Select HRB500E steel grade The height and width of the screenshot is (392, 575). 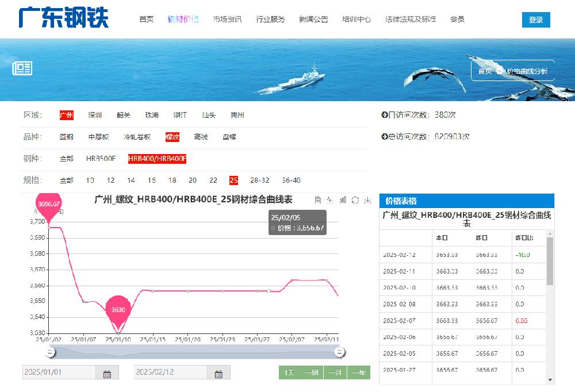click(x=101, y=159)
